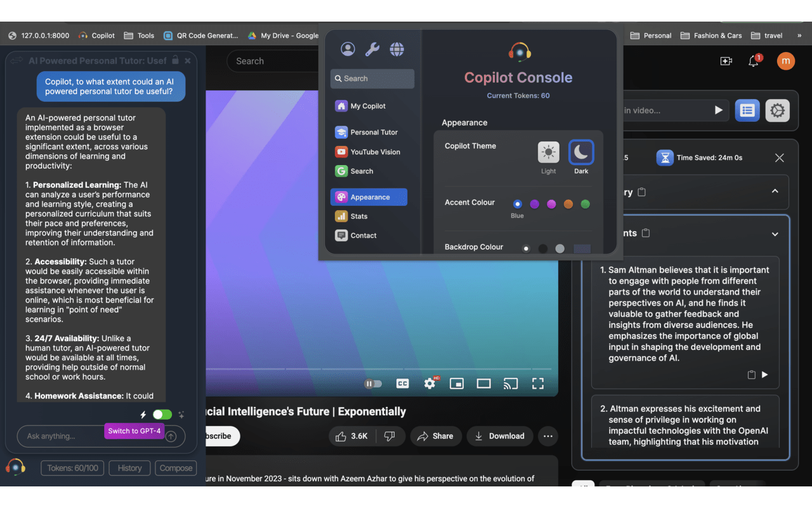Open the list view icon in sidebar
Image resolution: width=812 pixels, height=508 pixels.
tap(747, 110)
